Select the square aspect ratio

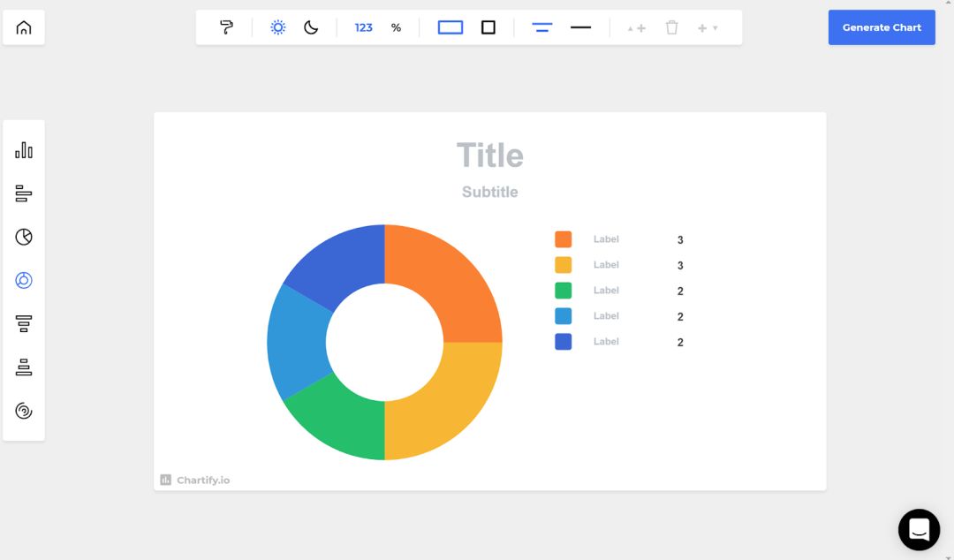point(488,27)
